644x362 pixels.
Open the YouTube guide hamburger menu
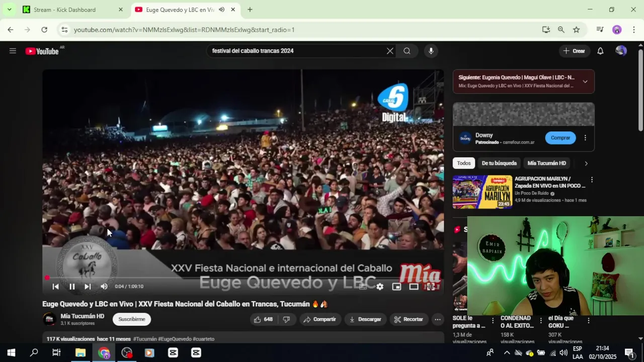click(13, 51)
